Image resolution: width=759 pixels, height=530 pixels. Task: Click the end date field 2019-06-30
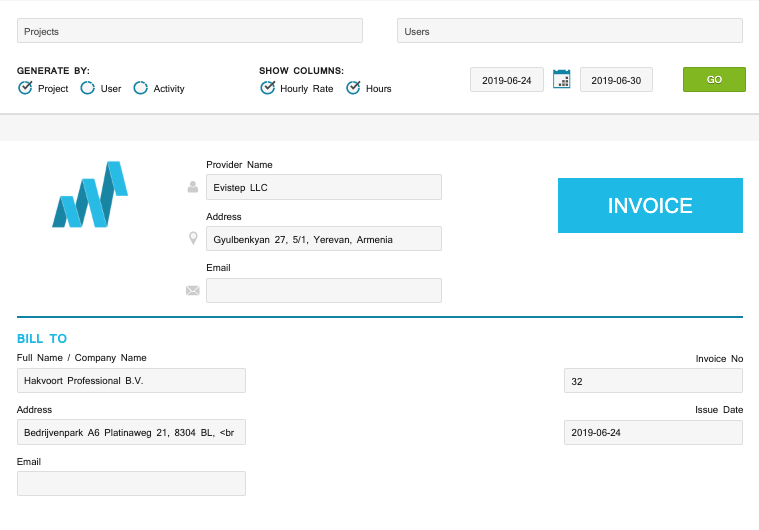coord(616,80)
